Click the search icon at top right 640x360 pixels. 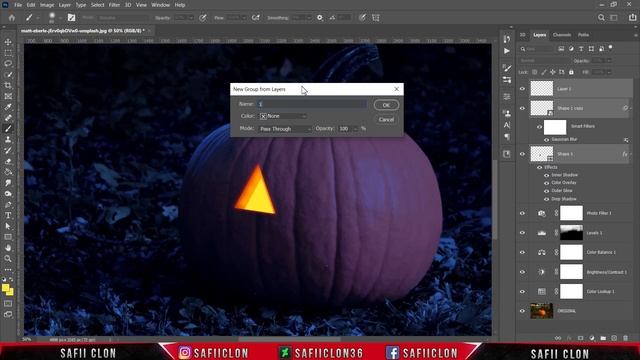(601, 18)
